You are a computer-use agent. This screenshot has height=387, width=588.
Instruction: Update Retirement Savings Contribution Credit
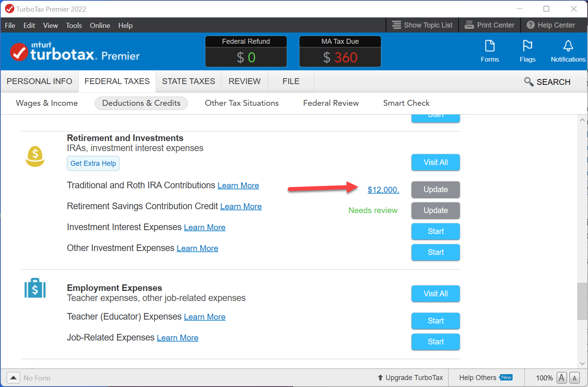pos(436,210)
